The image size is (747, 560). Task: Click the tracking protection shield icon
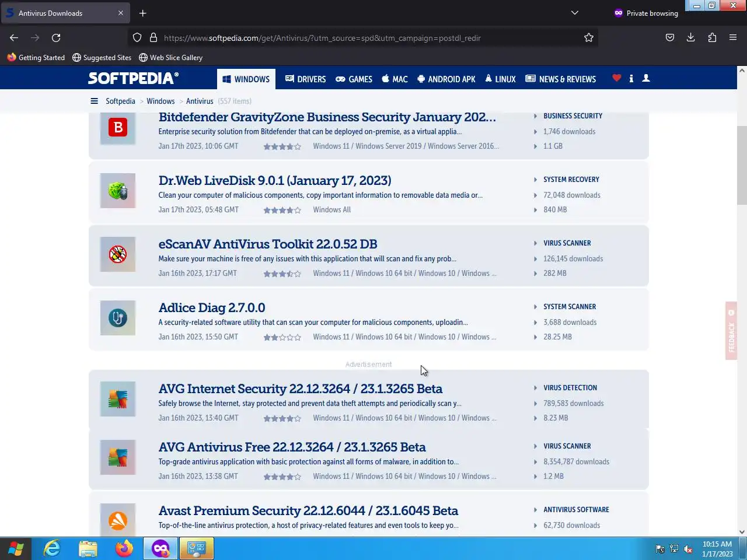[x=137, y=37]
